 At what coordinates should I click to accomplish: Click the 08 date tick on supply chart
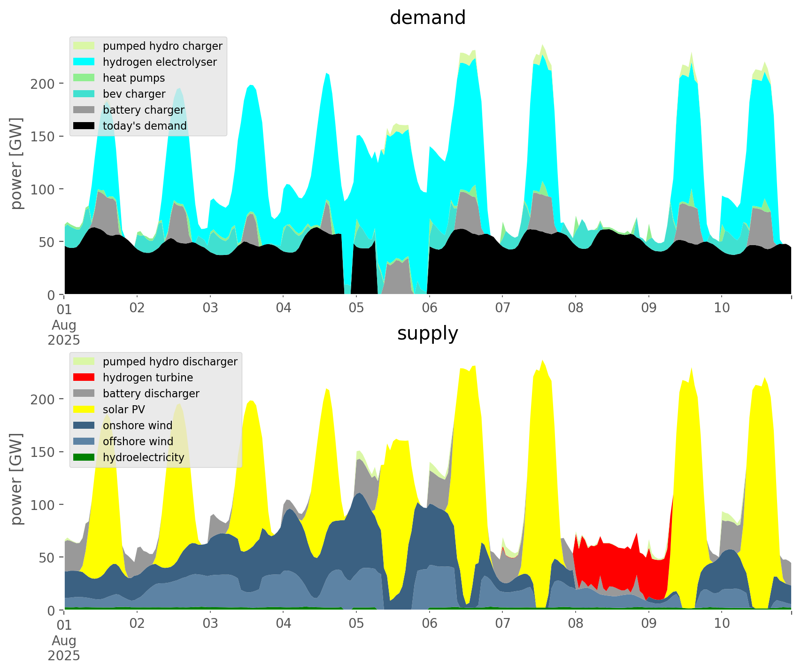(576, 624)
